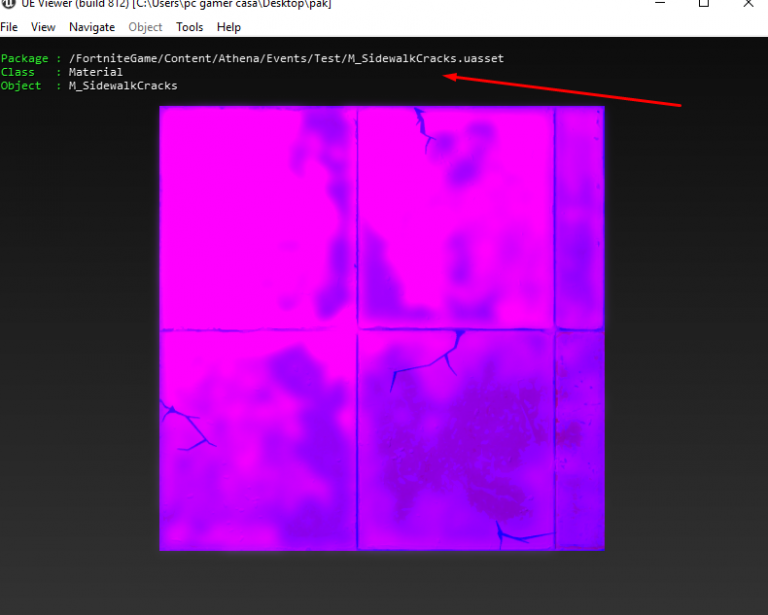Click the bottom-middle cracked tile of texture
Viewport: 768px width, 615px height.
[x=455, y=440]
